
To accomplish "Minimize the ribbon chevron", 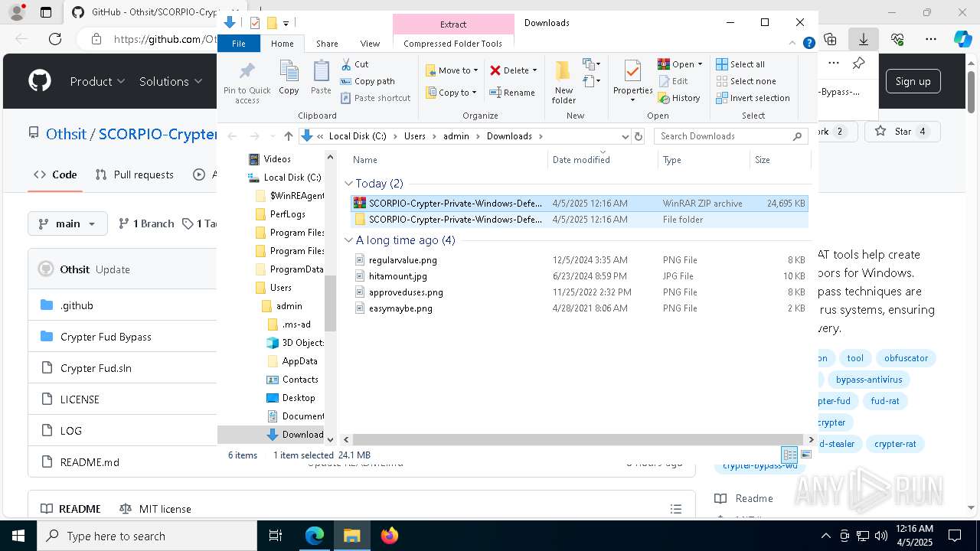I will pos(793,44).
